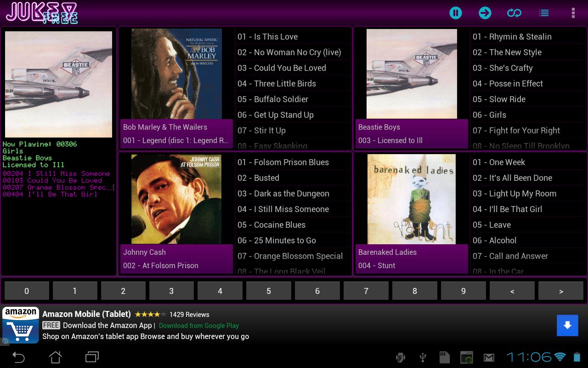This screenshot has height=368, width=588.
Task: Open Android home screen
Action: point(55,357)
